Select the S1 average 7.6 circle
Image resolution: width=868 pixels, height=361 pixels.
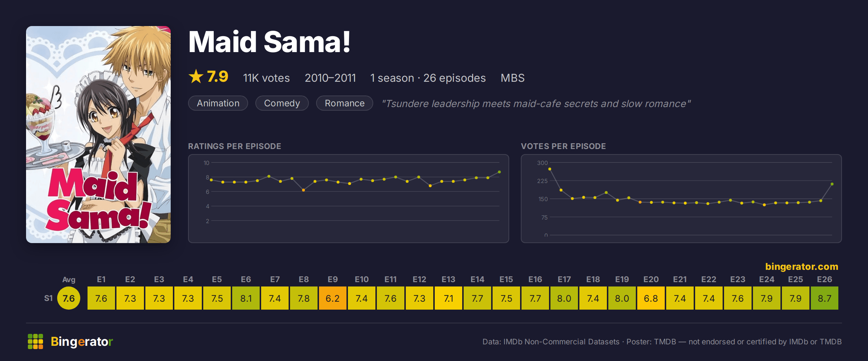69,298
